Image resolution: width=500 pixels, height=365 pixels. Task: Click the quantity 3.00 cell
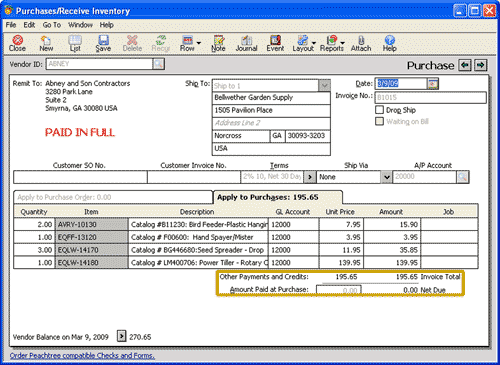coord(34,250)
